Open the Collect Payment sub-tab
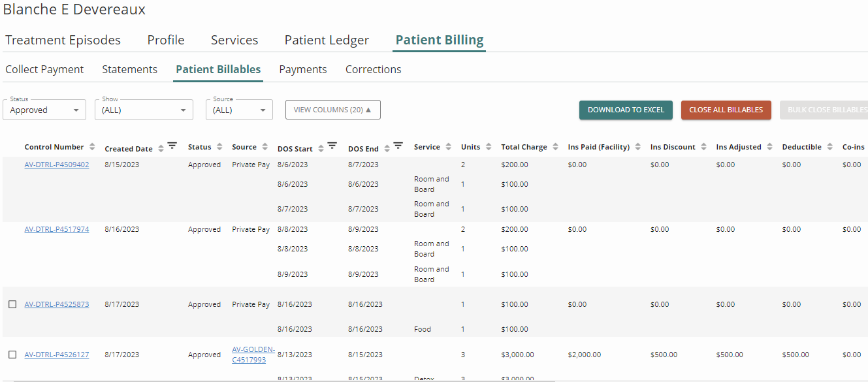This screenshot has height=382, width=868. tap(44, 69)
